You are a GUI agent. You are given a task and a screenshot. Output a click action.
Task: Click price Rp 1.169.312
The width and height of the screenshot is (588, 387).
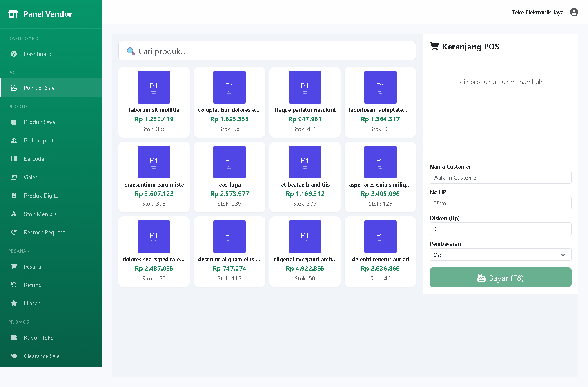tap(305, 194)
